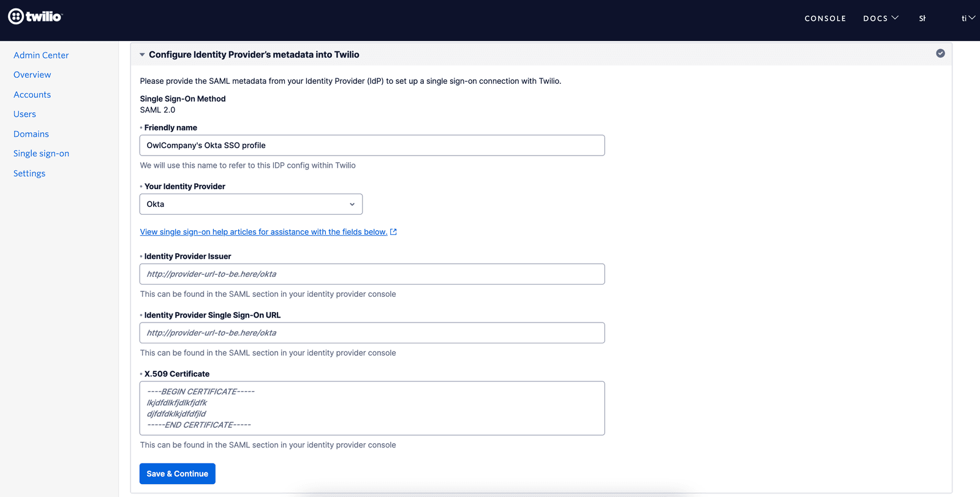Click the Okta dropdown chevron icon
This screenshot has height=497, width=980.
click(352, 204)
